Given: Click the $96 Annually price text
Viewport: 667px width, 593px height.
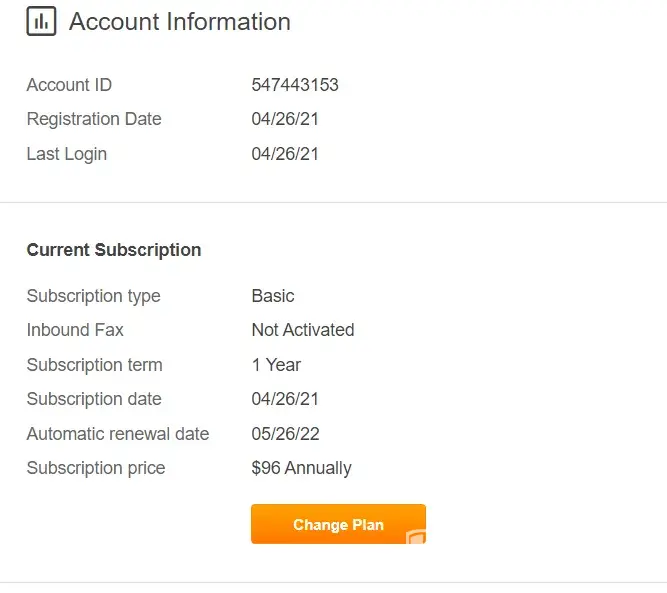Looking at the screenshot, I should pos(301,468).
